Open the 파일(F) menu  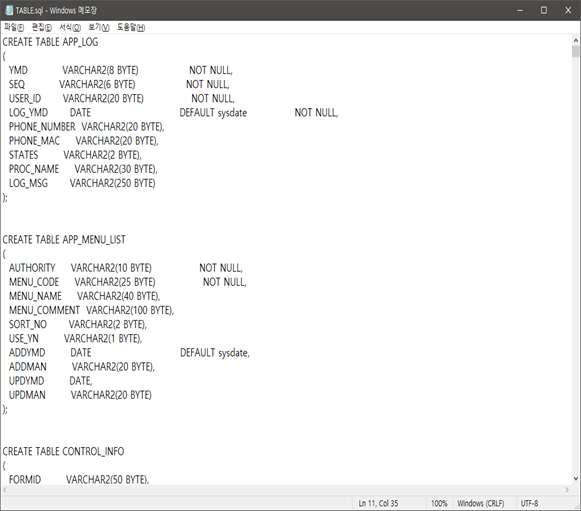click(x=14, y=27)
